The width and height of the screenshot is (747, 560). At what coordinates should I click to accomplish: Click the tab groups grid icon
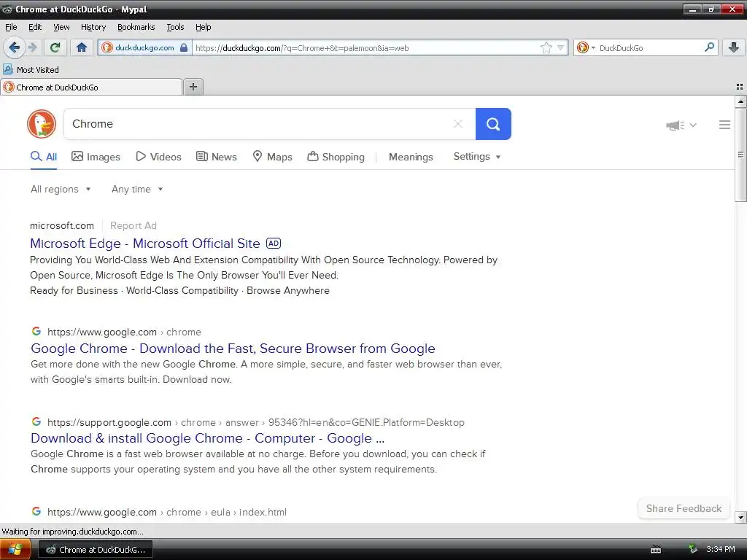point(740,87)
